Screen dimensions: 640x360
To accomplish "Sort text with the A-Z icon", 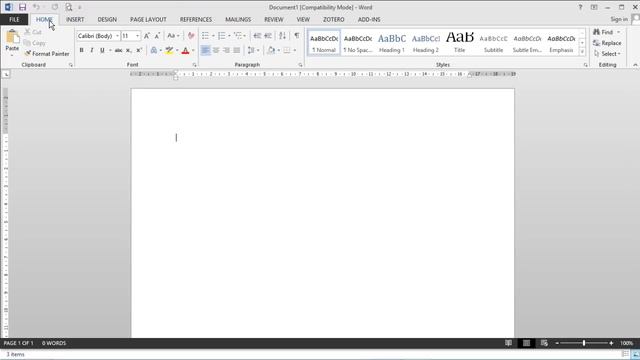I will point(282,36).
